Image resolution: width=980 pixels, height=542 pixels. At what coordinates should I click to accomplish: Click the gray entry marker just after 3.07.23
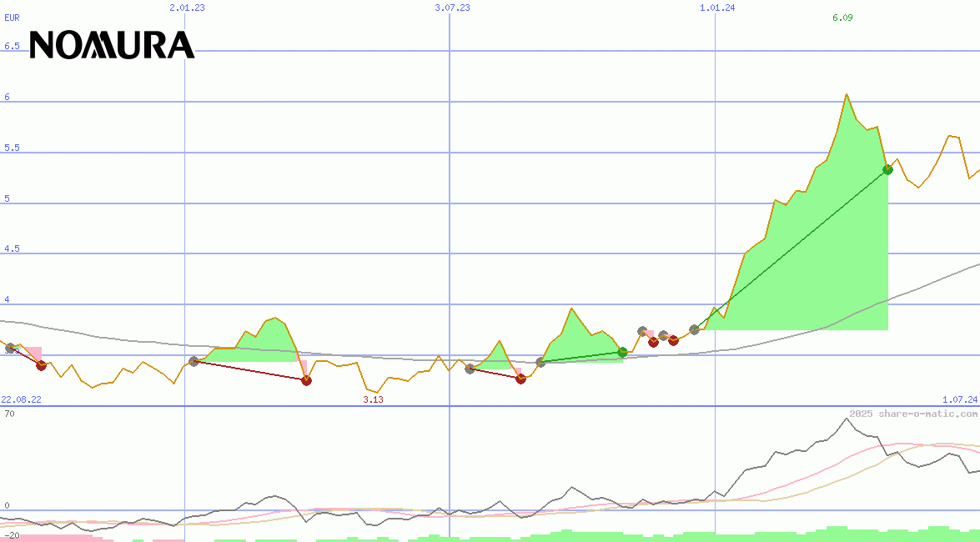tap(470, 369)
